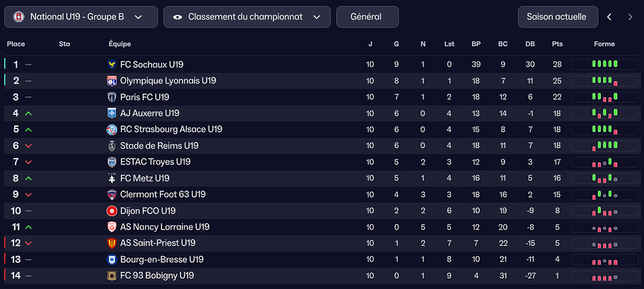Click the FC 93 Bobigny U19 badge
Viewport: 644px width, 289px height.
(x=112, y=276)
